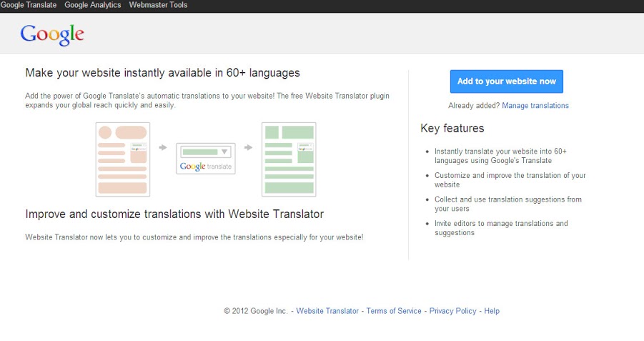Click the Improve and customize translations heading
This screenshot has height=341, width=644.
tap(174, 214)
